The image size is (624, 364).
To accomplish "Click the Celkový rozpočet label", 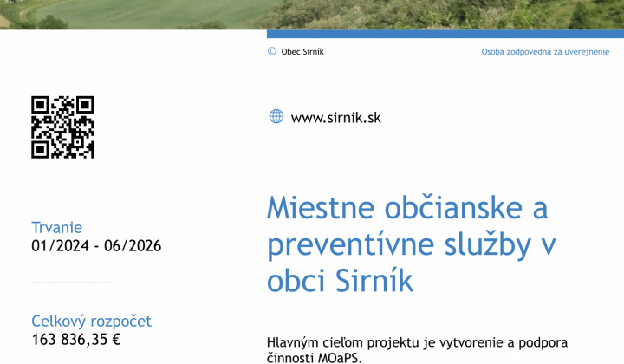I will pos(91,321).
